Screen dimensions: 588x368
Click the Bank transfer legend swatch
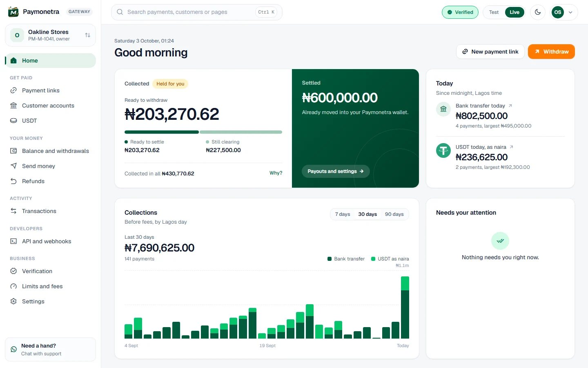click(x=330, y=259)
